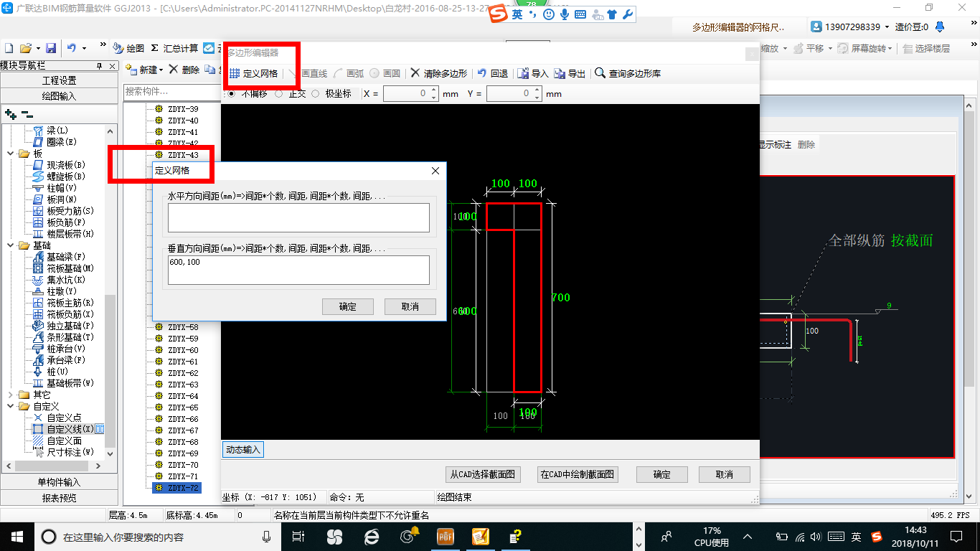Select 自定义面 in the tree
Viewport: 980px width, 551px height.
tap(57, 441)
